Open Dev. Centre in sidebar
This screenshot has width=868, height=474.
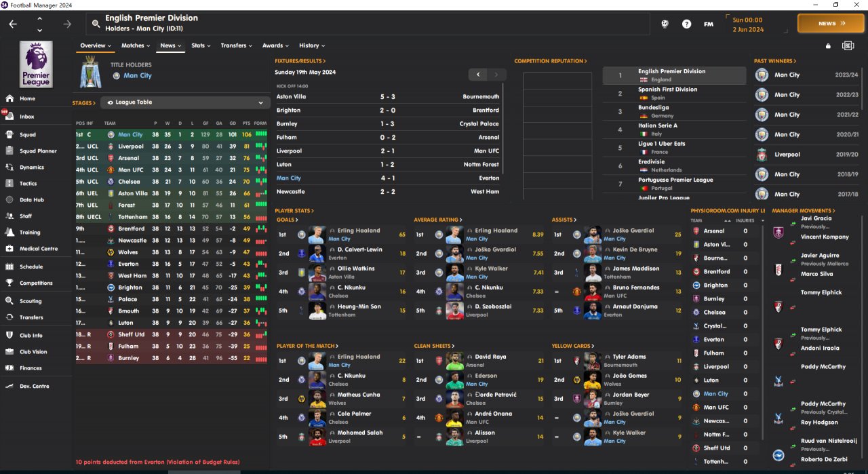34,387
